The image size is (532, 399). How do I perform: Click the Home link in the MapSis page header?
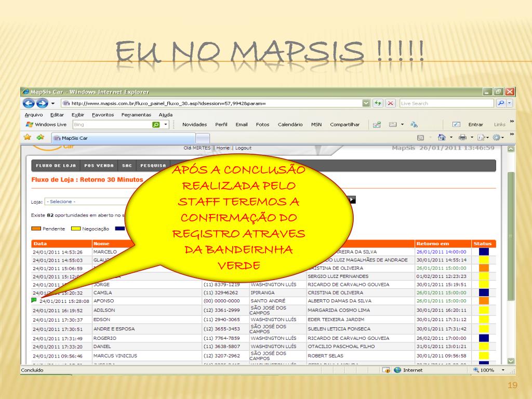coord(223,148)
